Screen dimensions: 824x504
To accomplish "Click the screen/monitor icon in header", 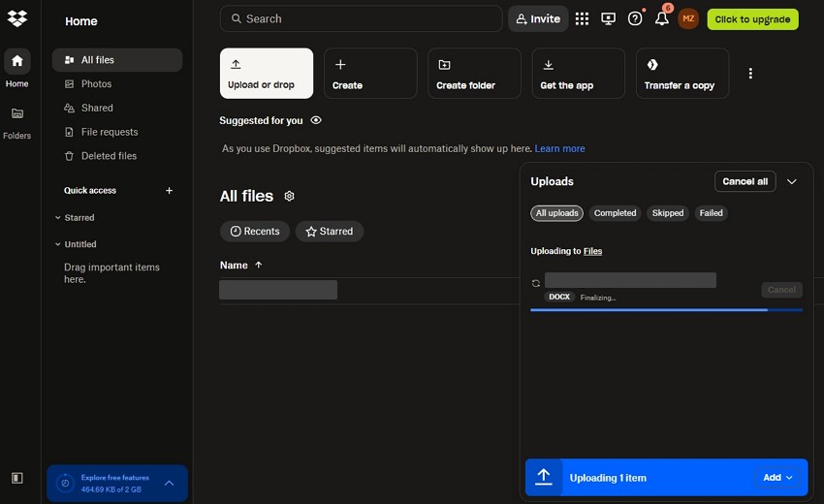I will 608,19.
